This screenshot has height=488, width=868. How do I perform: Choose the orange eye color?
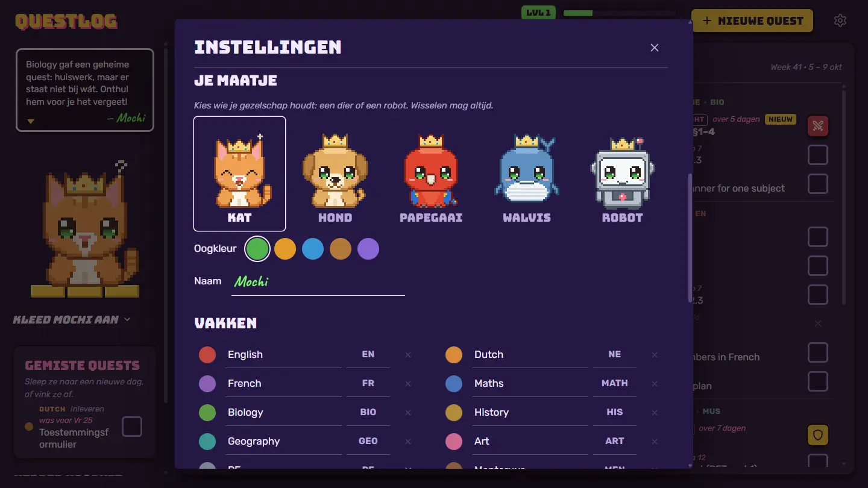pos(285,249)
